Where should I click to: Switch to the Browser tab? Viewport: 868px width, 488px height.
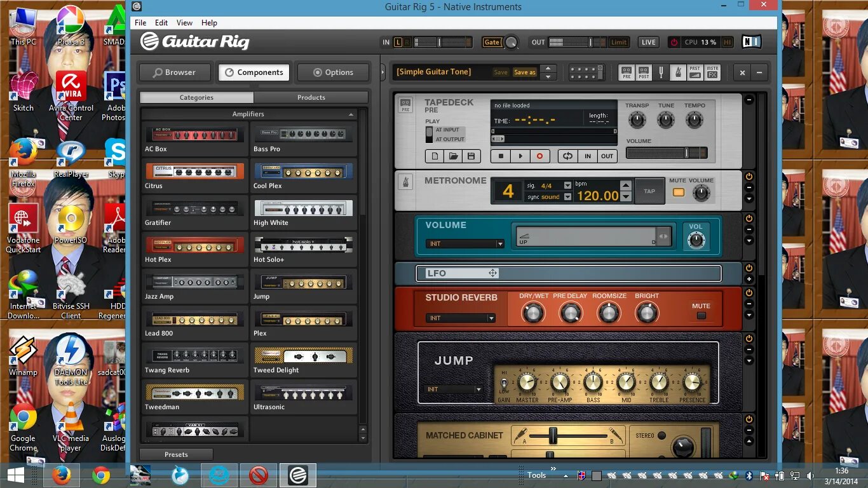175,72
